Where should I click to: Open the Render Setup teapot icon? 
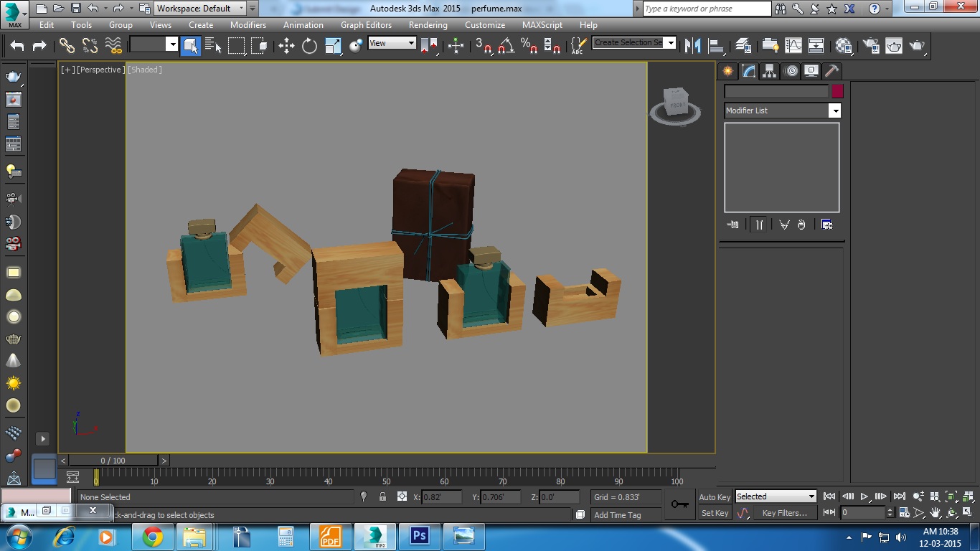coord(871,46)
